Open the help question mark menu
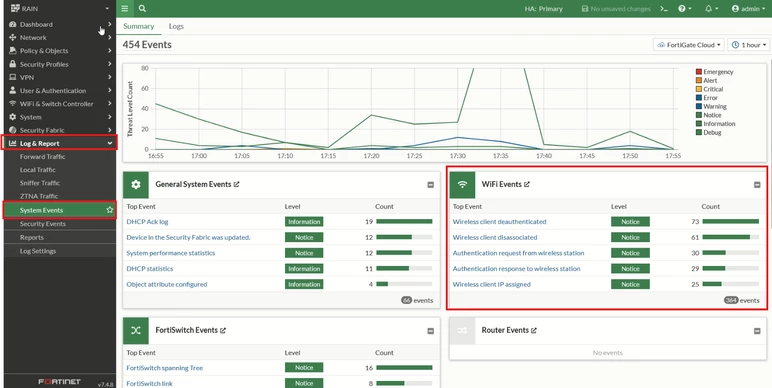772x388 pixels. [x=684, y=9]
